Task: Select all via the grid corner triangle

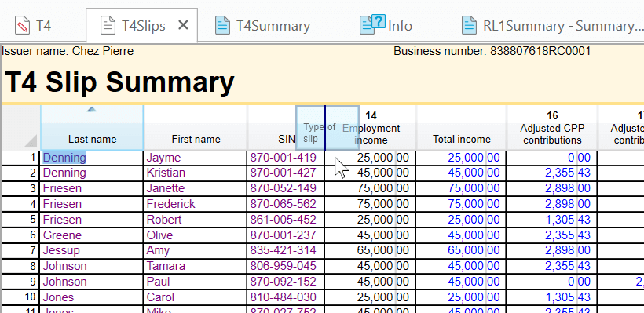Action: point(31,141)
